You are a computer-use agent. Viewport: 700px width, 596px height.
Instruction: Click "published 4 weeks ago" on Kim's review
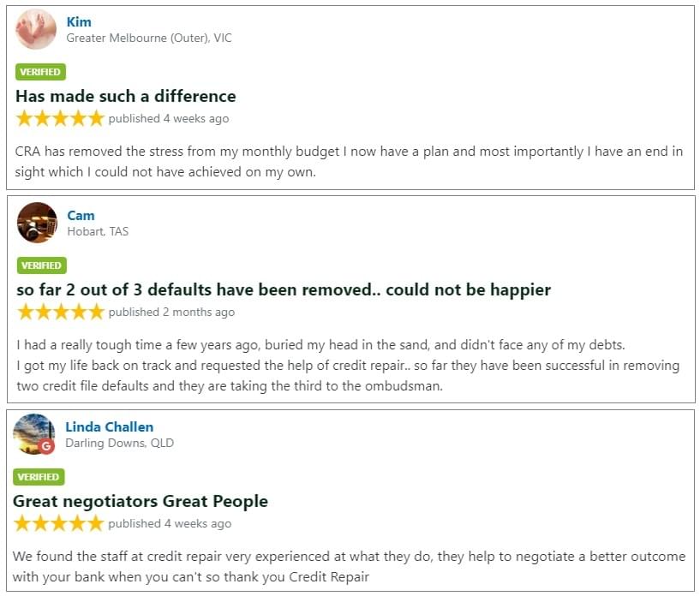coord(169,119)
